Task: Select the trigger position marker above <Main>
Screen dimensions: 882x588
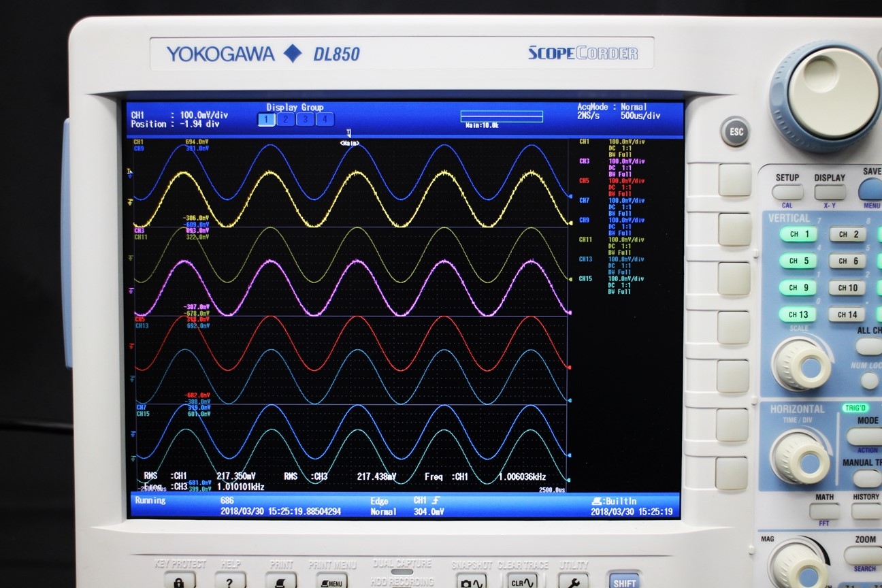Action: [x=348, y=132]
